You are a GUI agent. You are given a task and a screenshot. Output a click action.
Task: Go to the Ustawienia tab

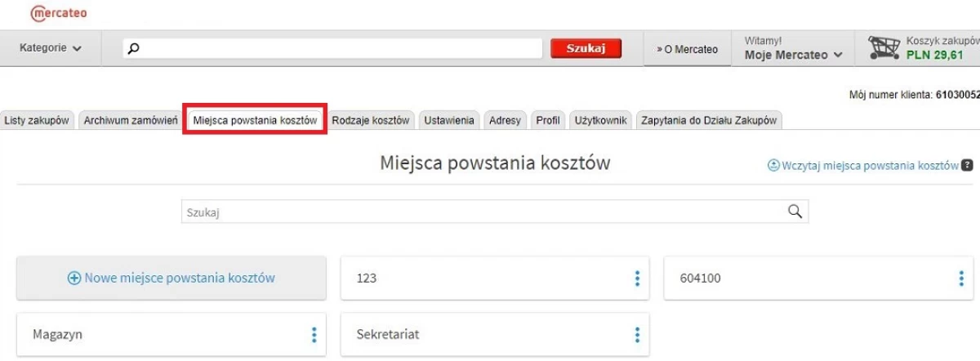point(448,121)
